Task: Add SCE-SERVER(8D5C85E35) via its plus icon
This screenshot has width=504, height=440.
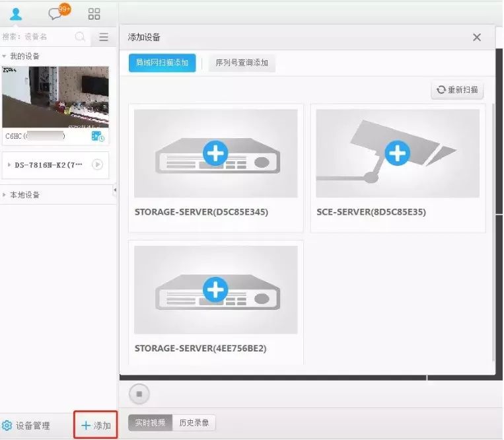Action: click(397, 153)
